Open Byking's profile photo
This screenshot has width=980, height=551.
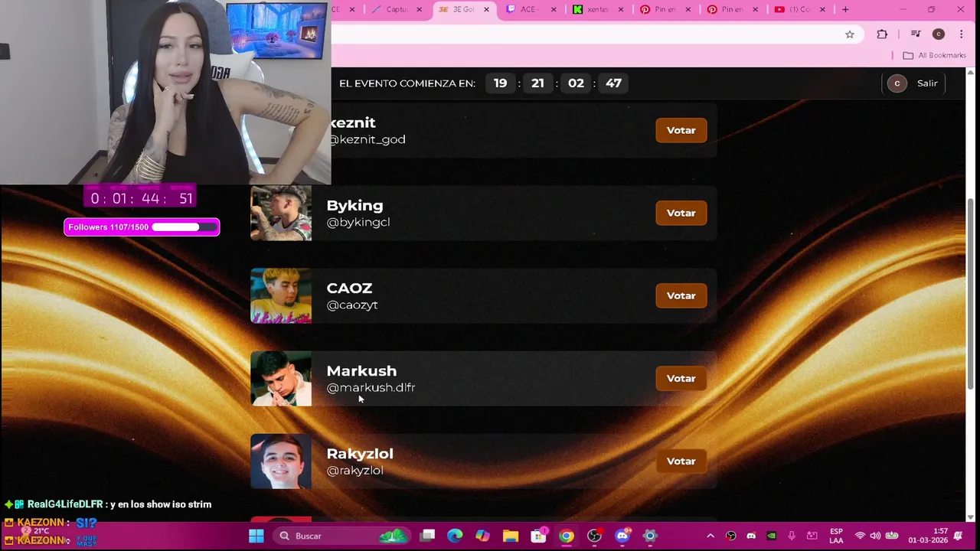tap(281, 213)
